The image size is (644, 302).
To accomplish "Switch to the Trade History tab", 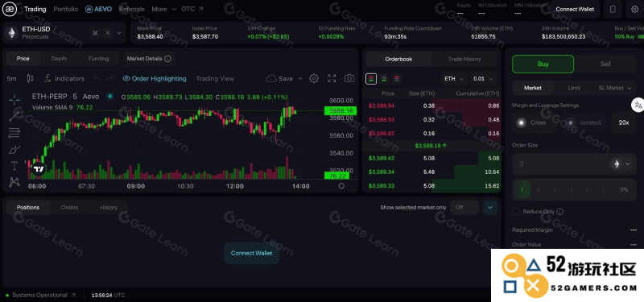I will [x=464, y=59].
